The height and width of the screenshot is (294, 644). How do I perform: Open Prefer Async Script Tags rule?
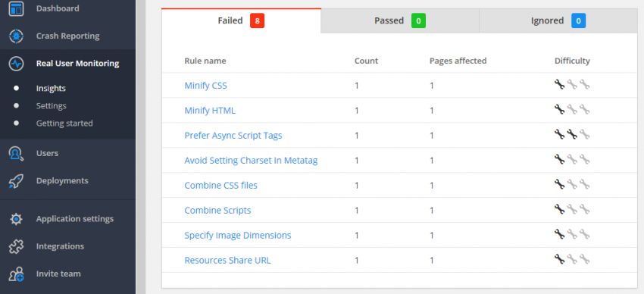point(233,136)
